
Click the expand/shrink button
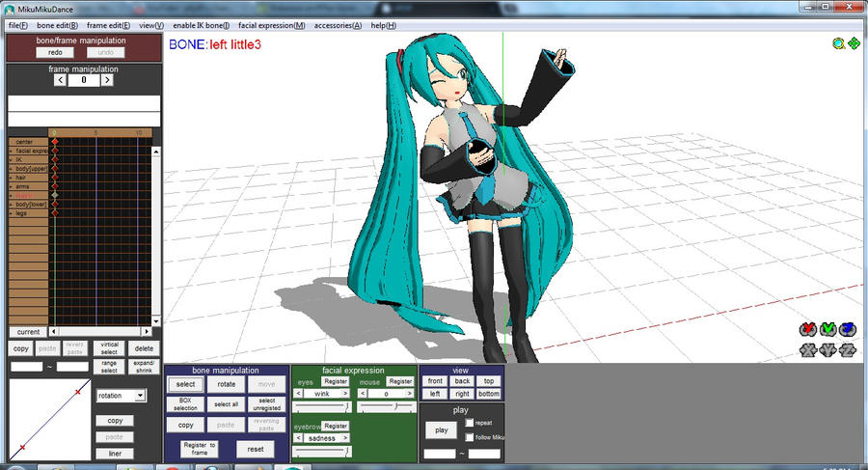point(144,367)
